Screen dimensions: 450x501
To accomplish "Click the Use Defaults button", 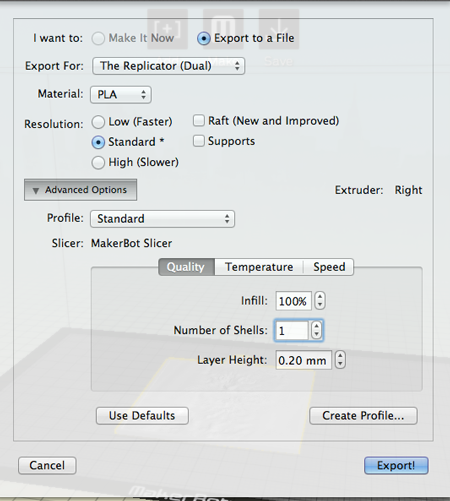I will 142,416.
